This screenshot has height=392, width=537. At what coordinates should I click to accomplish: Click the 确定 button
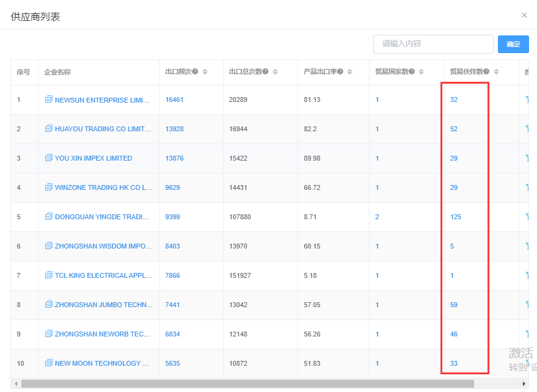513,44
